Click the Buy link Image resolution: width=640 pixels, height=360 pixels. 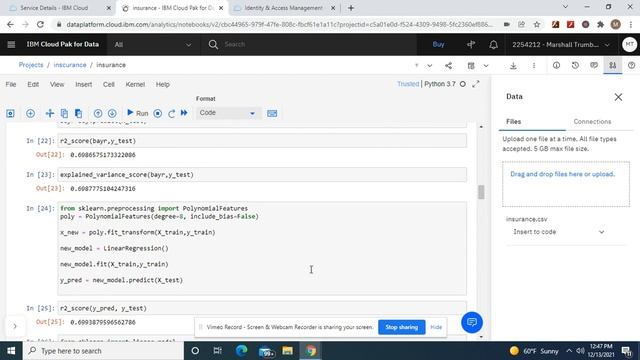point(438,44)
